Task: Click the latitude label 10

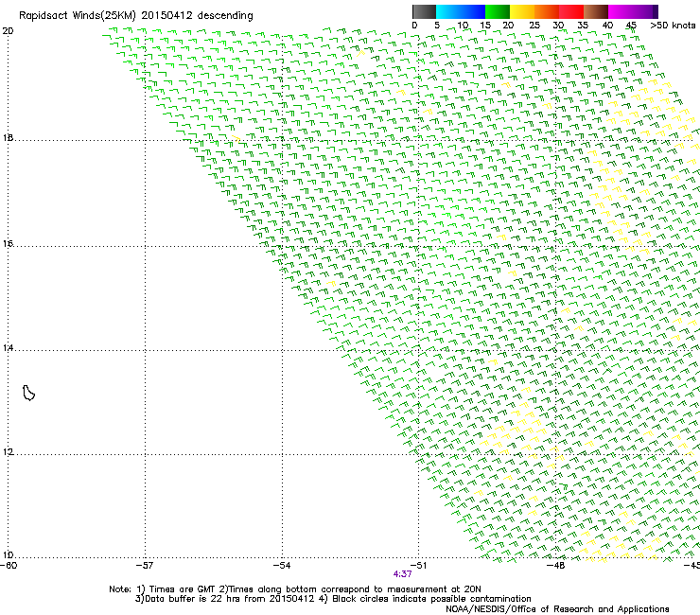Action: tap(8, 555)
